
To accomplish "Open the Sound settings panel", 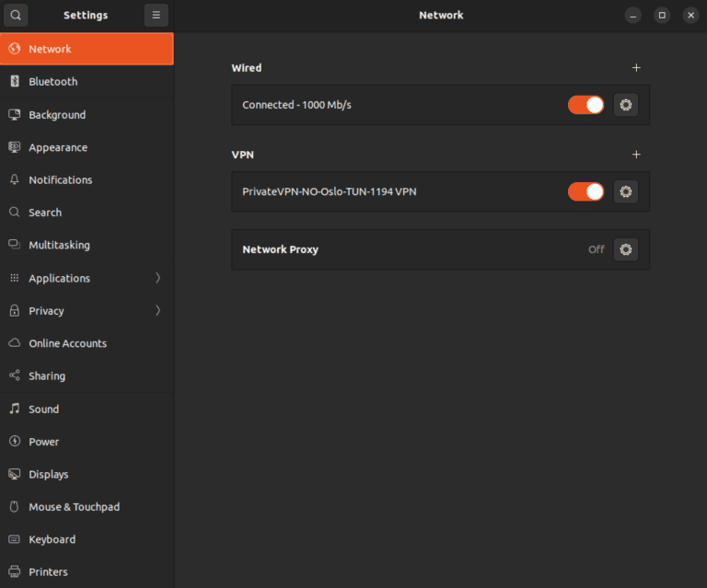I will [x=43, y=409].
